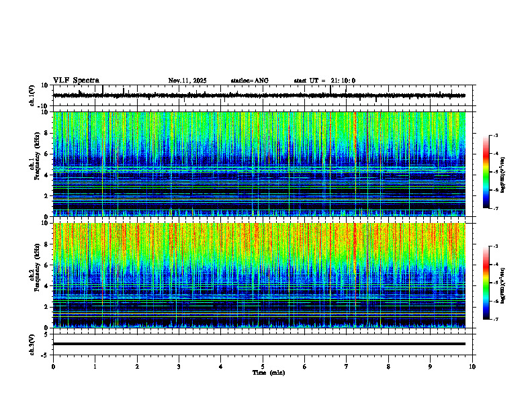Click the ch.1(V) waveform axis label

pos(32,95)
